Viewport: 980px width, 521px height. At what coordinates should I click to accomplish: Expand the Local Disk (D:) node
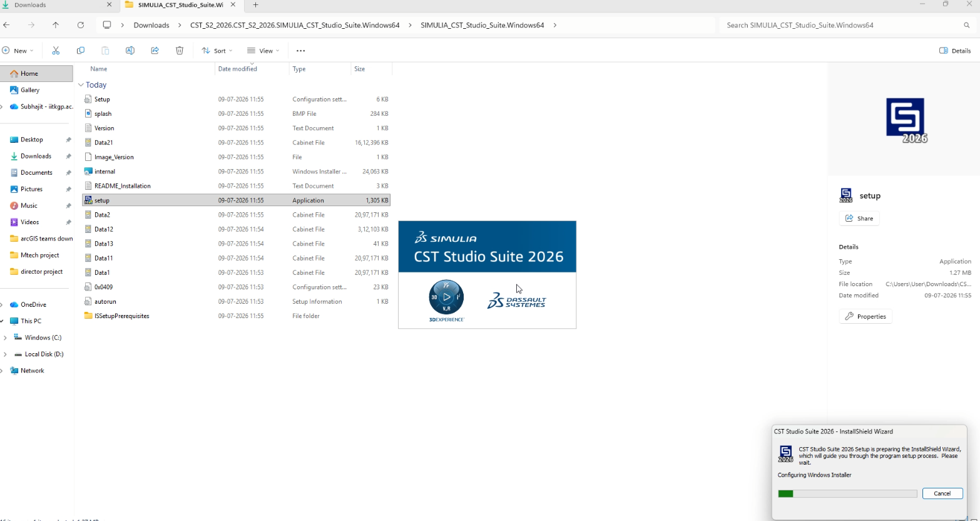click(6, 354)
